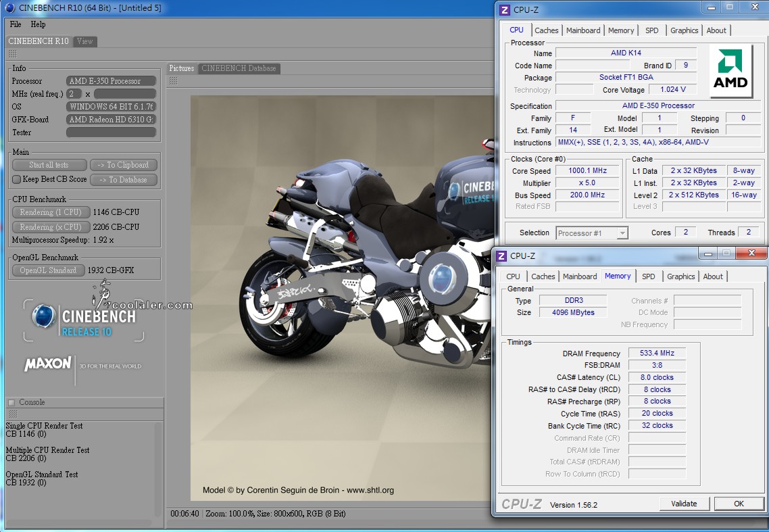Click the MHz (real freq.) field showing 2
Image resolution: width=769 pixels, height=532 pixels.
(74, 94)
